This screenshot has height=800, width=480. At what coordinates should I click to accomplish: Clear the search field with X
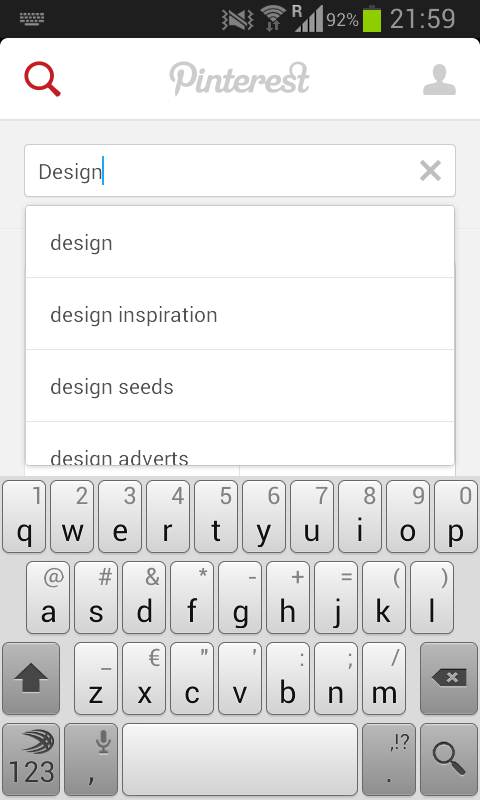click(x=430, y=170)
